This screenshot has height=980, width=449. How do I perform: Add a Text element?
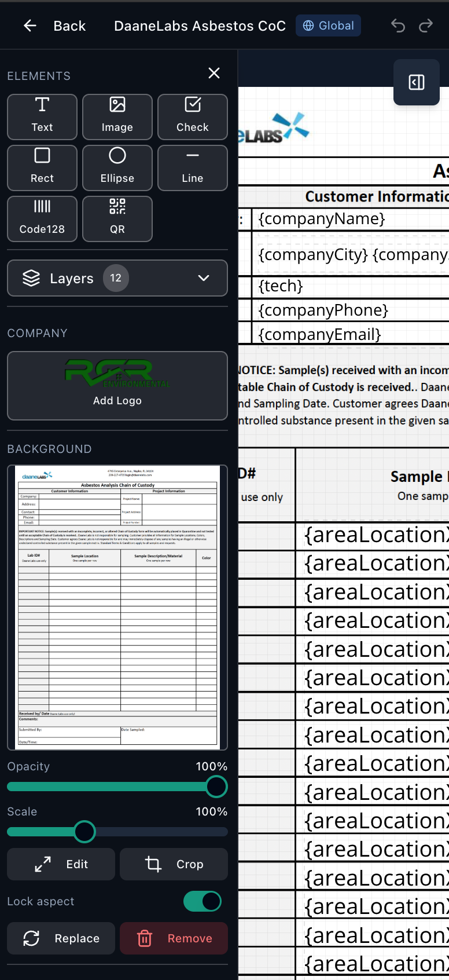[42, 117]
